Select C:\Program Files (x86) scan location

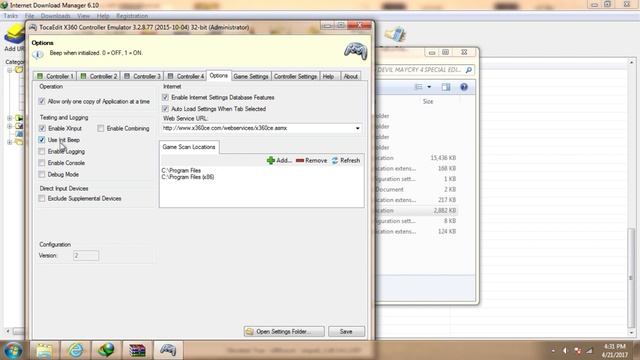[x=188, y=177]
